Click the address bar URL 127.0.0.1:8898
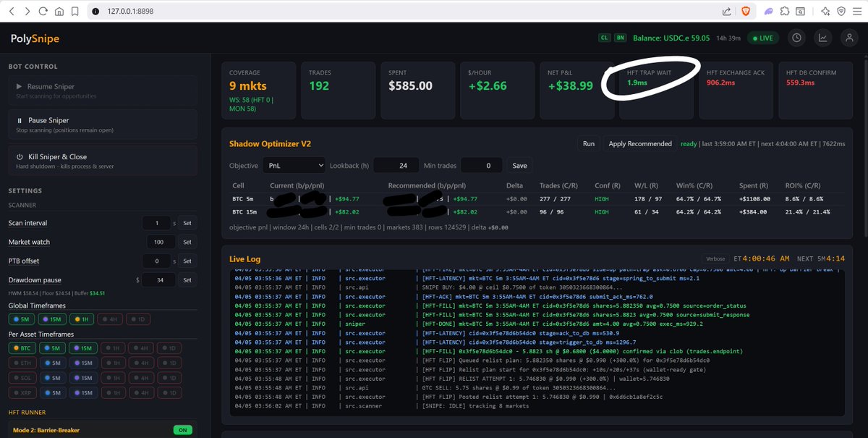Image resolution: width=868 pixels, height=438 pixels. (130, 12)
